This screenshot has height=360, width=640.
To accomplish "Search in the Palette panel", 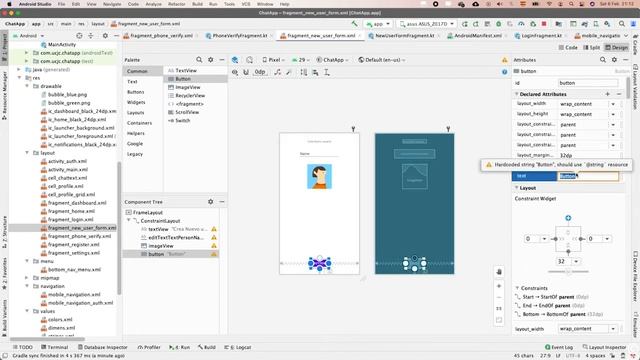I will [199, 60].
